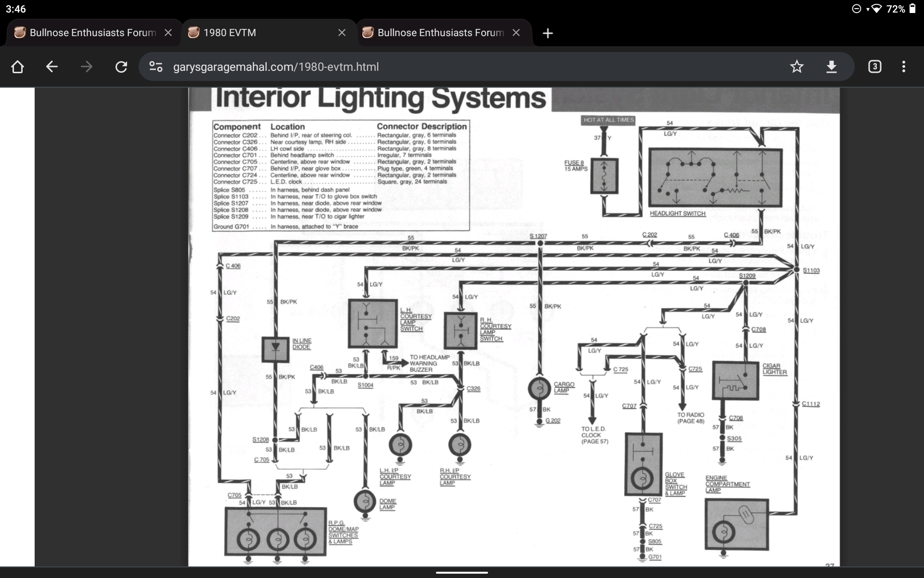Add a new tab with plus icon
This screenshot has height=578, width=924.
coord(548,33)
